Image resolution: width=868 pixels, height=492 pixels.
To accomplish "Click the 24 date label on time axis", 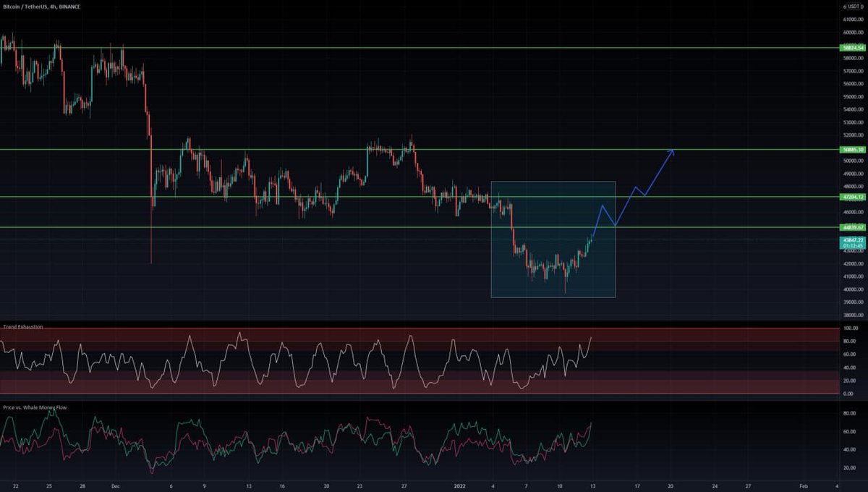I will [715, 486].
